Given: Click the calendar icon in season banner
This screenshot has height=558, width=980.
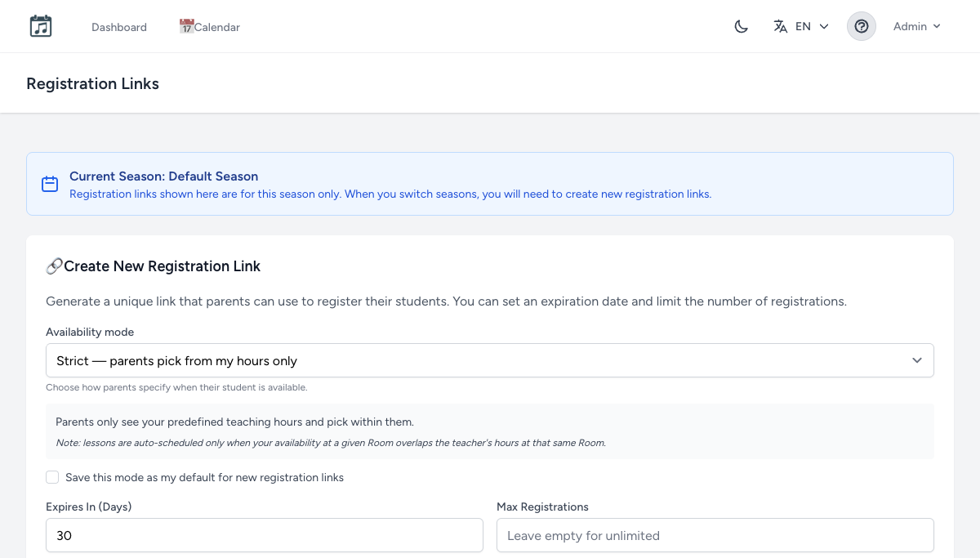Looking at the screenshot, I should tap(50, 184).
